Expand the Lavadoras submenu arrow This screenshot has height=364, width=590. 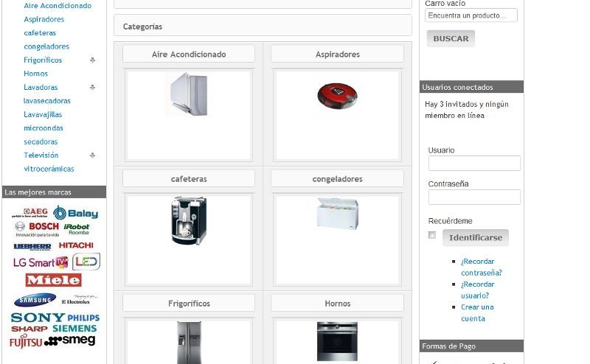pos(93,87)
